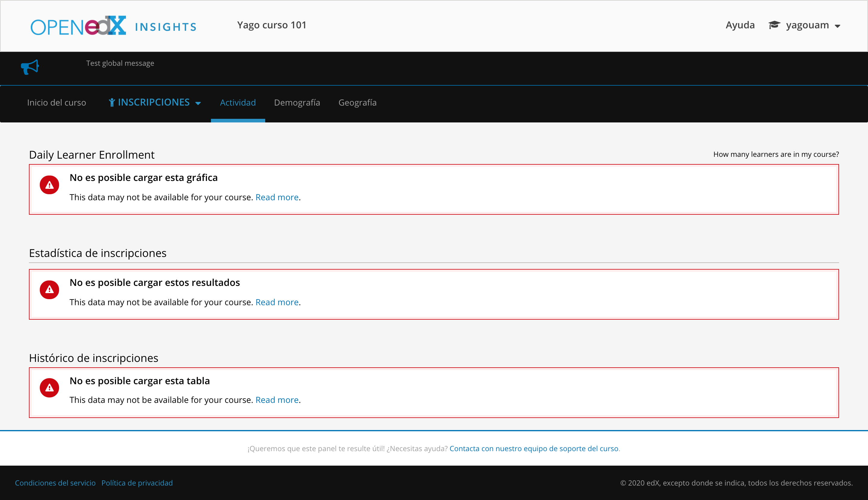This screenshot has width=868, height=500.
Task: Click the warning icon in the table error box
Action: pos(49,388)
